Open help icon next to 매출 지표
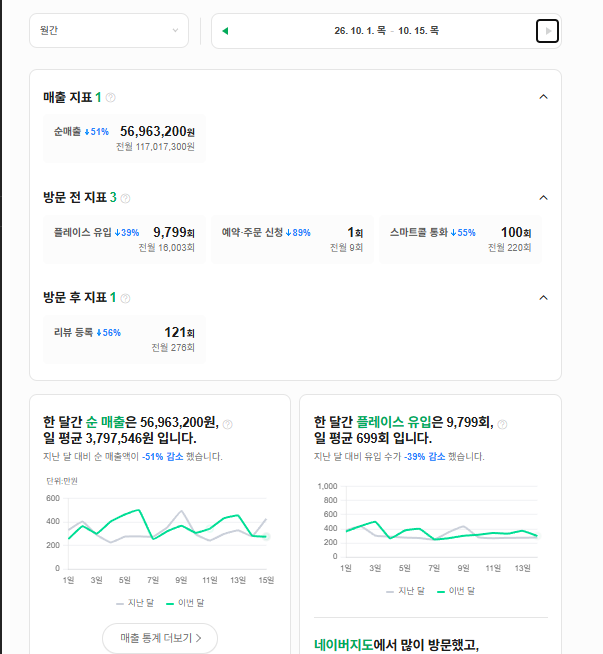This screenshot has height=654, width=603. (x=111, y=98)
